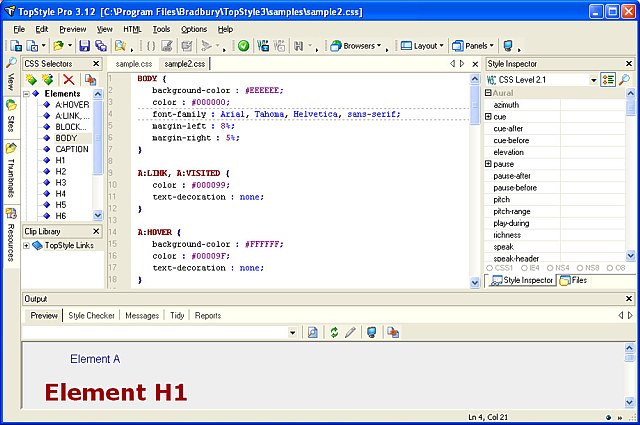Viewport: 640px width, 425px height.
Task: Open the Panels dropdown
Action: pyautogui.click(x=473, y=46)
